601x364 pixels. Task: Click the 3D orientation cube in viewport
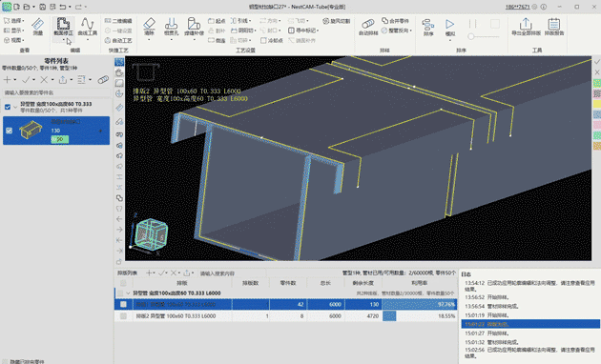click(151, 233)
